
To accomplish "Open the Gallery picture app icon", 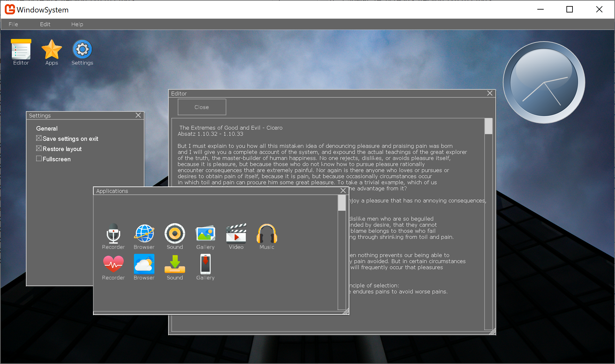I will point(205,234).
